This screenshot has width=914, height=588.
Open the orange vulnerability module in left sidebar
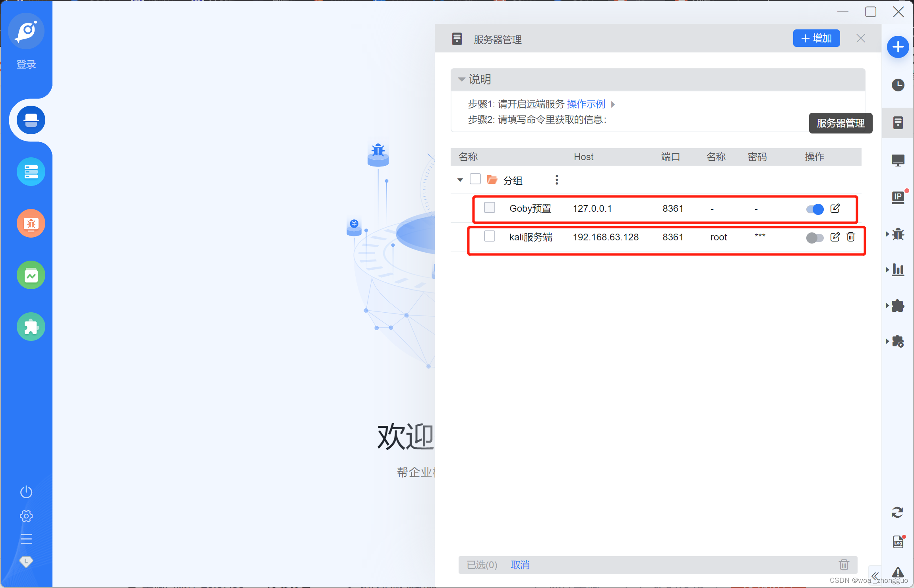tap(31, 223)
